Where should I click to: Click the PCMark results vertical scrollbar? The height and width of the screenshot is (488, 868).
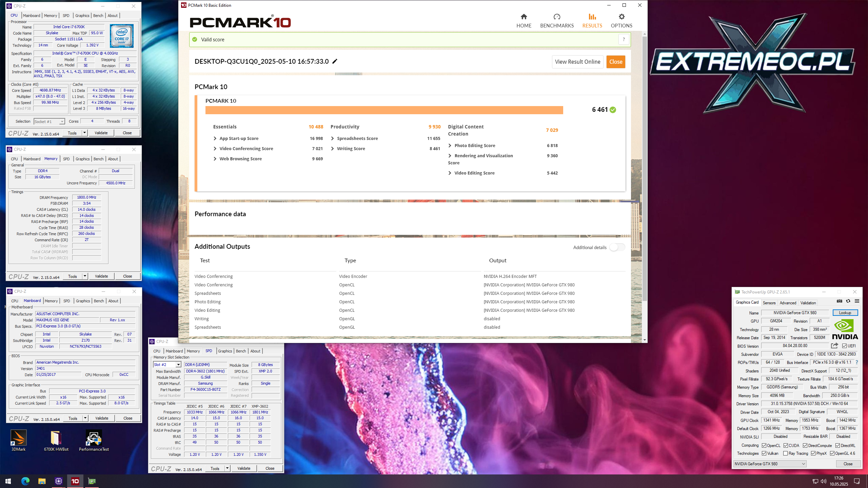tap(645, 169)
